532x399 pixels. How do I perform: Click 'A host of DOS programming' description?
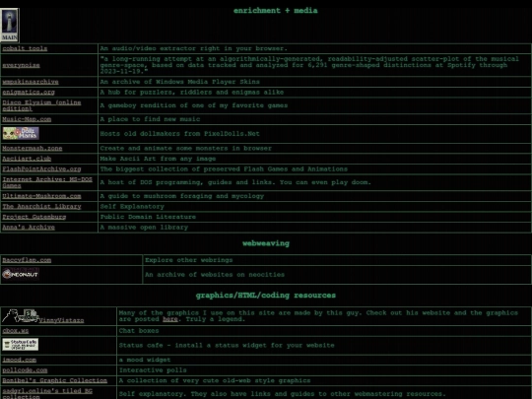235,182
